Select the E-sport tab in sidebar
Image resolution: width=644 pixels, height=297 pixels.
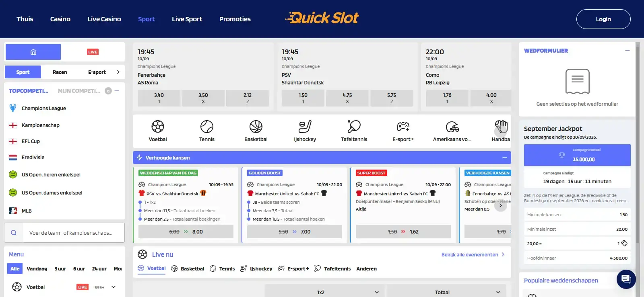[97, 72]
